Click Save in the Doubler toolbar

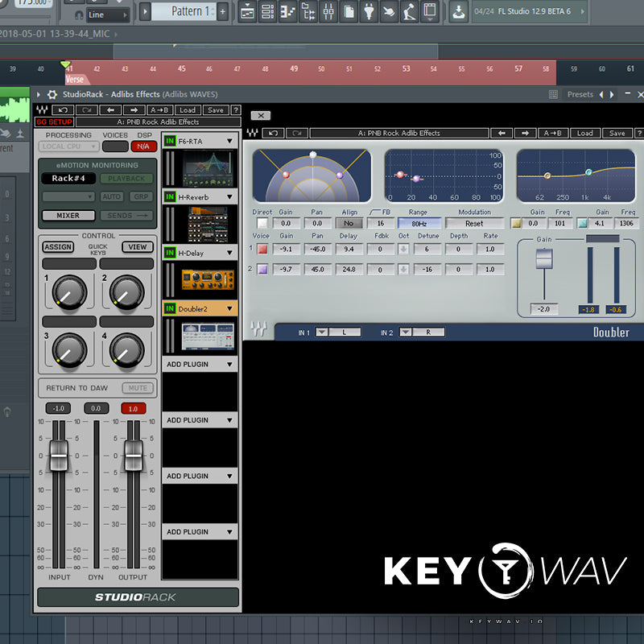click(617, 133)
